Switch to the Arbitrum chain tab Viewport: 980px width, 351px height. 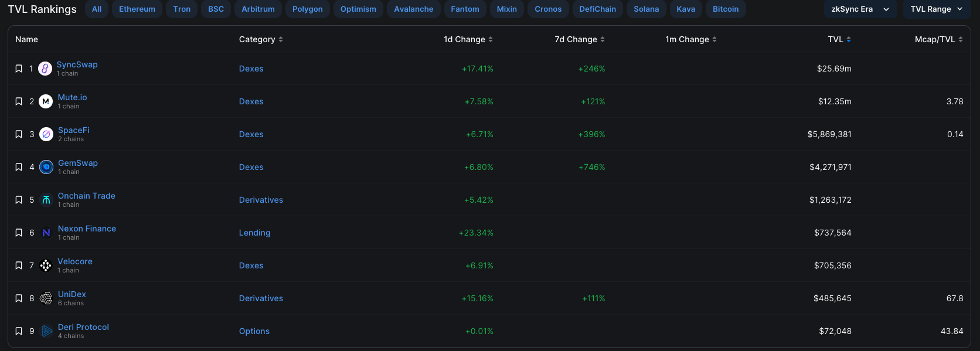pyautogui.click(x=258, y=9)
